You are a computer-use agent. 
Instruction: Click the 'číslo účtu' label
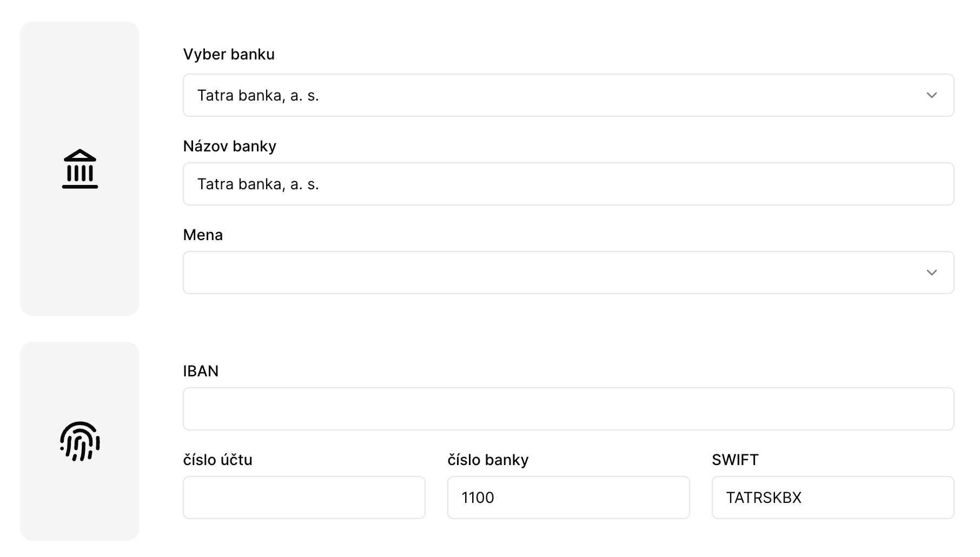click(217, 460)
